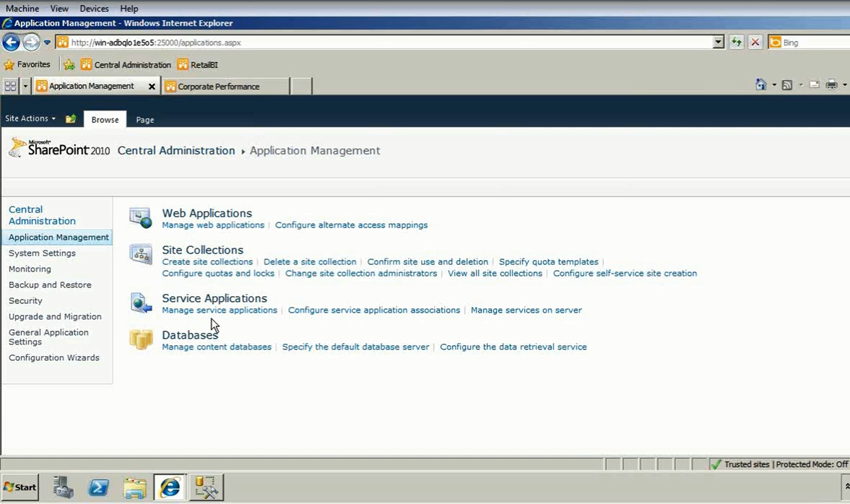Open Manage web applications
The image size is (850, 504).
tap(213, 225)
